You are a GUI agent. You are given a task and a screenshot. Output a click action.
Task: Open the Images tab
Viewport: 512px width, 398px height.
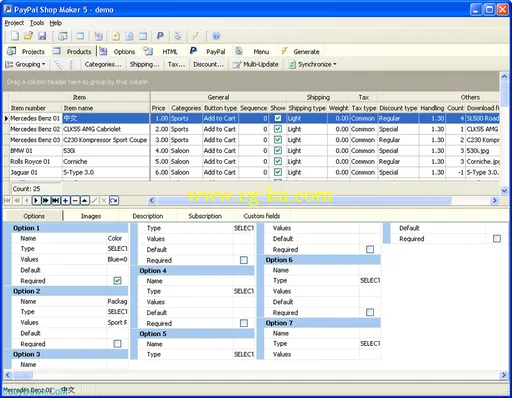coord(91,216)
